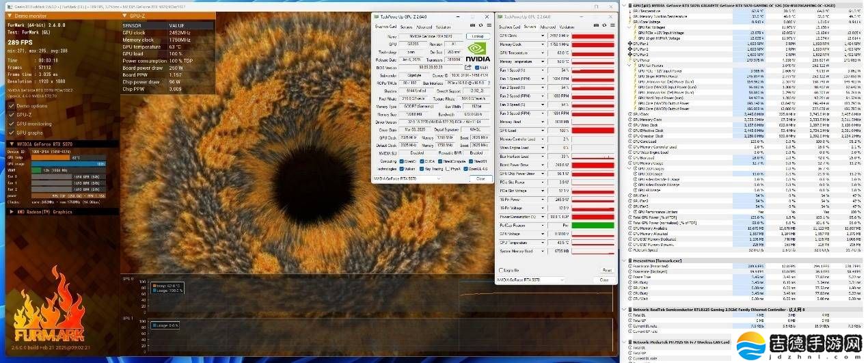Click the GPU Fan3 fan icon in HWiNFO
The height and width of the screenshot is (363, 868).
click(x=630, y=55)
